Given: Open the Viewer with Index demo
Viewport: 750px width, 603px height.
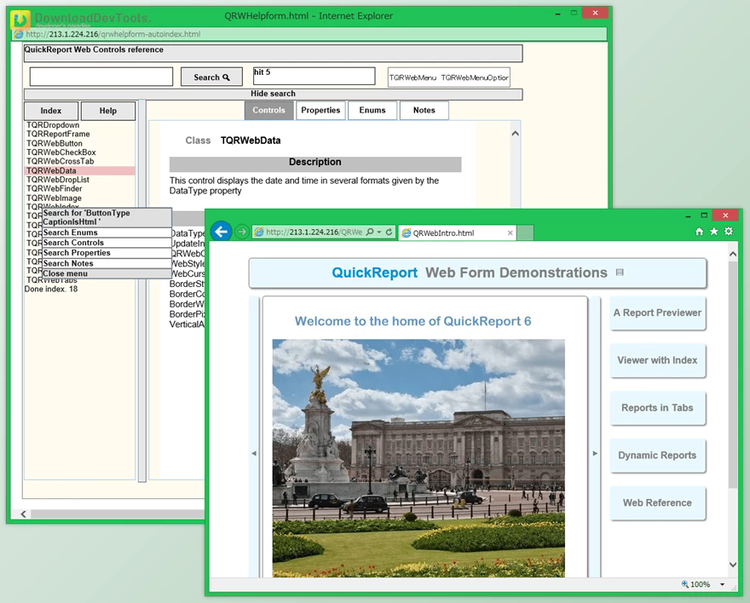Looking at the screenshot, I should [x=657, y=360].
